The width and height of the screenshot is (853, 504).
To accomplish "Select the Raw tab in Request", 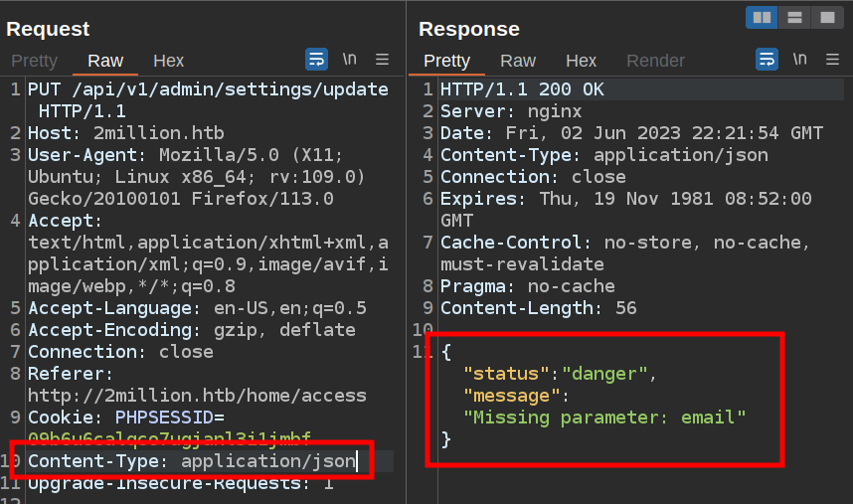I will point(105,61).
